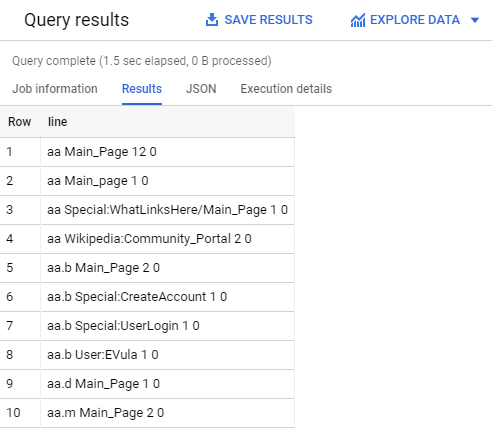Switch to the JSON tab
Screen dimensions: 492x429
201,89
